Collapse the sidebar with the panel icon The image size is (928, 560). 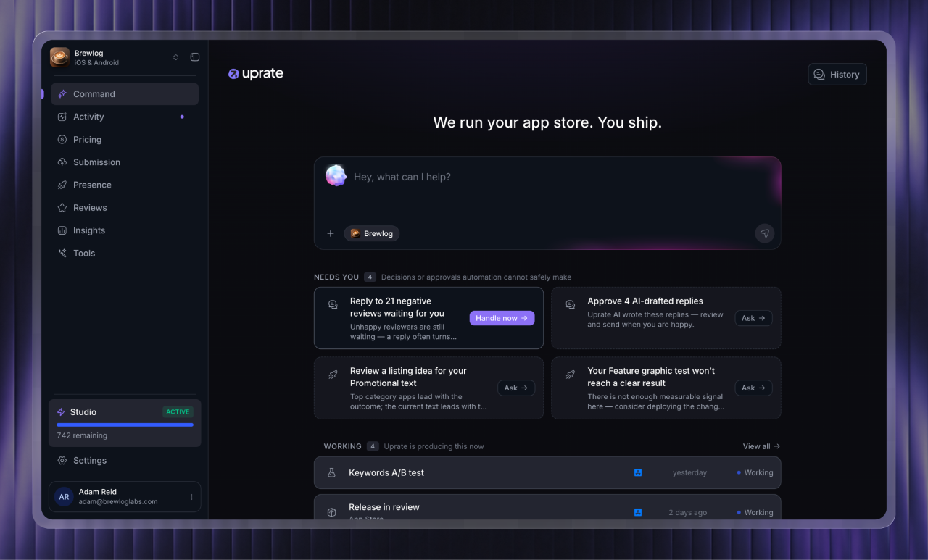pyautogui.click(x=195, y=57)
